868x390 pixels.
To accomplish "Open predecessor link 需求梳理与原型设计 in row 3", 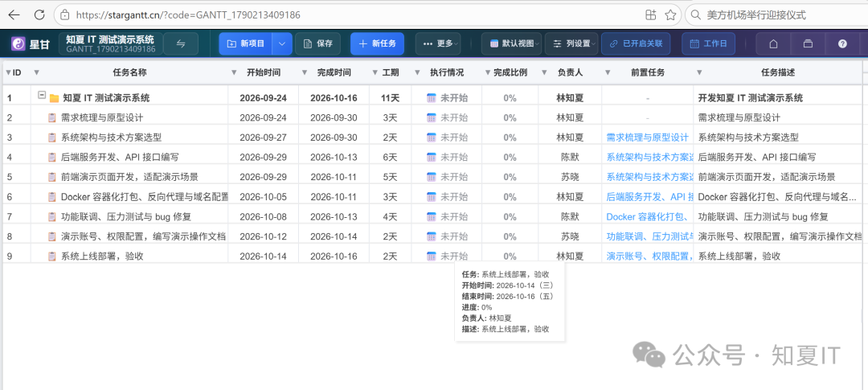I will coord(647,138).
